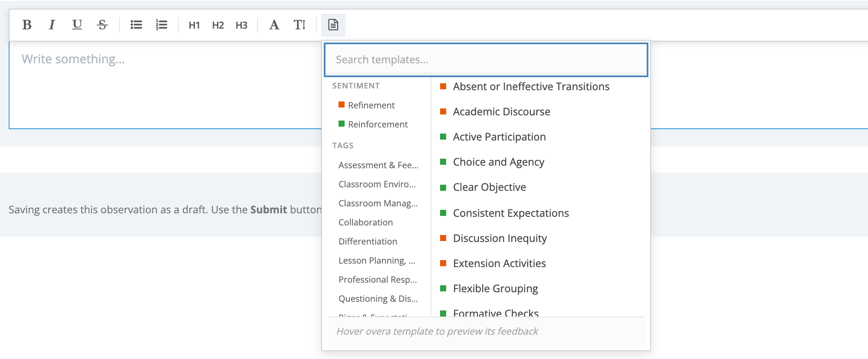Click the Search templates field
868x359 pixels.
click(486, 60)
